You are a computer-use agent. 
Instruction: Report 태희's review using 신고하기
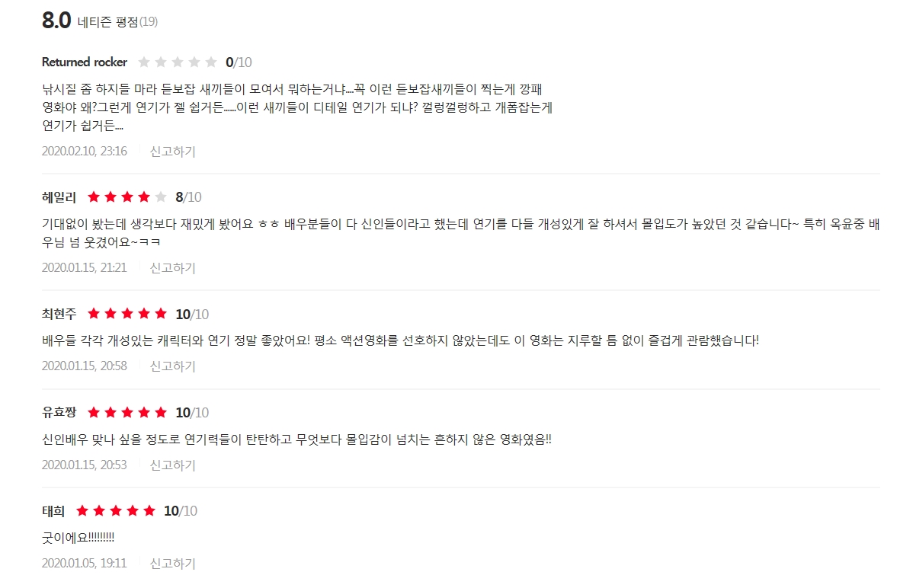[172, 564]
